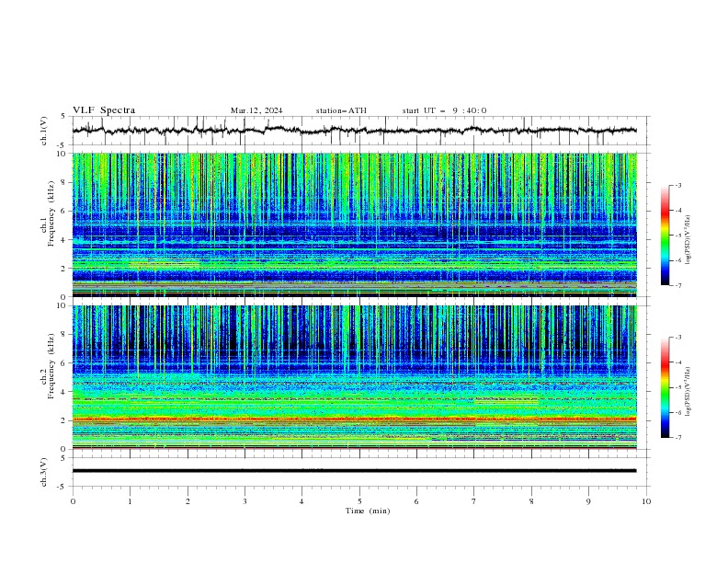Viewport: 728px width, 563px height.
Task: Click the ch.2 spectrogram color bar
Action: [665, 387]
